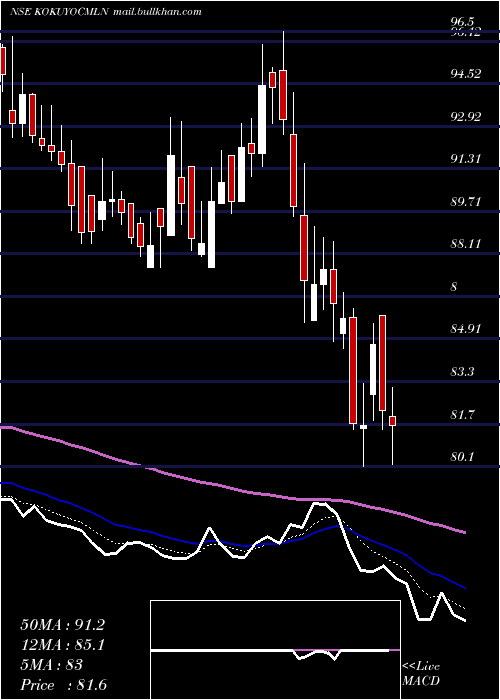The image size is (500, 700).
Task: Click the 88.11 price level label
Action: click(x=466, y=244)
